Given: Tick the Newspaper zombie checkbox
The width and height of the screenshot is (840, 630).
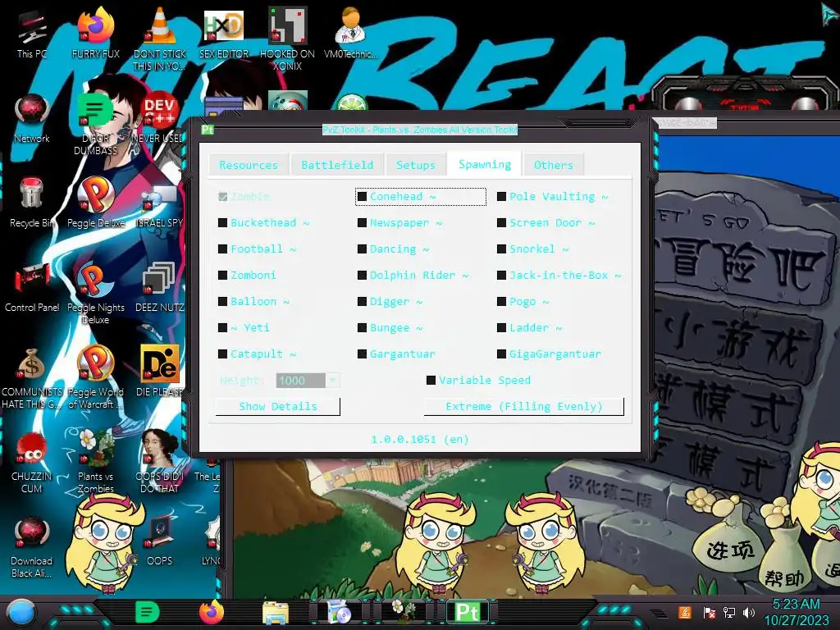Looking at the screenshot, I should pyautogui.click(x=362, y=223).
